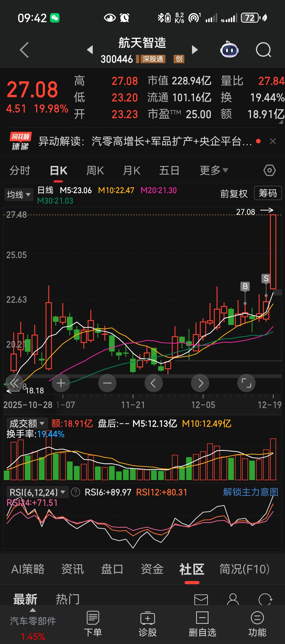Viewport: 285px width, 644px height.
Task: Open the 功能 functions menu
Action: (257, 624)
